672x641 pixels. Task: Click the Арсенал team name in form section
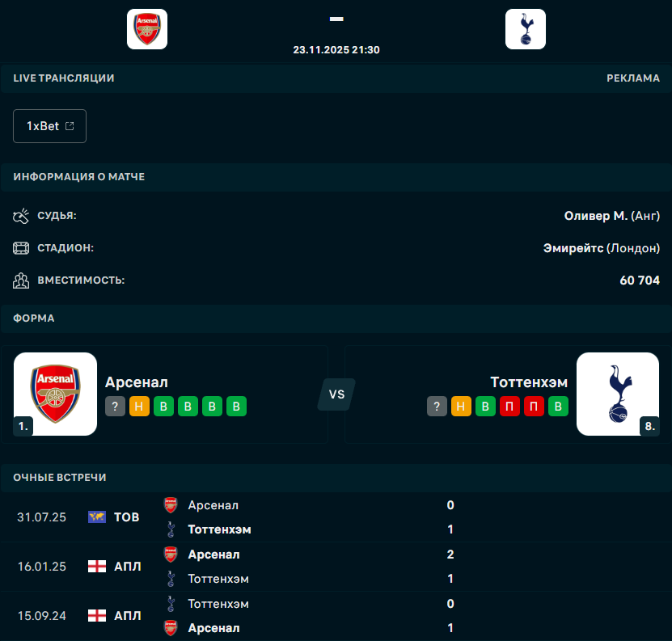(137, 382)
